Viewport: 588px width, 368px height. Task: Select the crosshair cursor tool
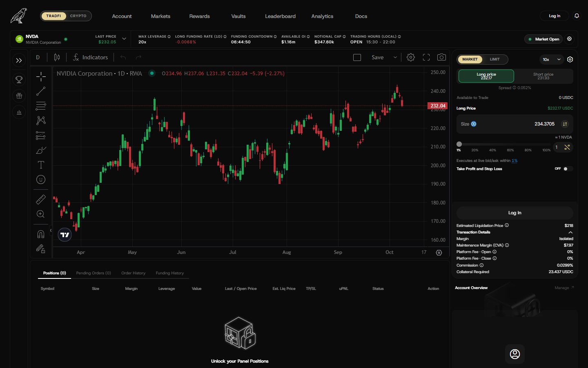[x=41, y=76]
